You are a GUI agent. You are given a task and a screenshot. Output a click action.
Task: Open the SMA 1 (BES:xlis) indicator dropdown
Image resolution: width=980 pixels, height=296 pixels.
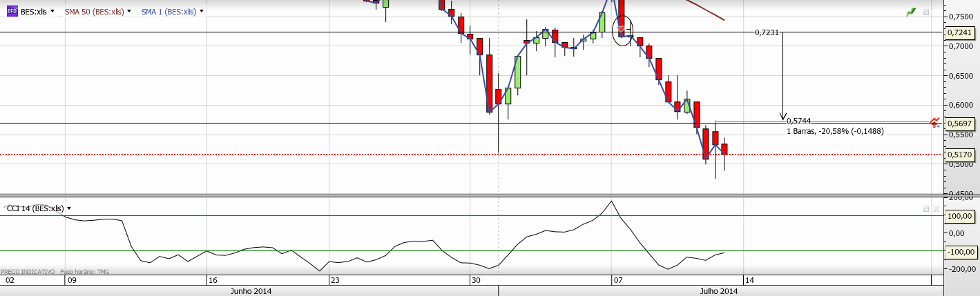201,12
